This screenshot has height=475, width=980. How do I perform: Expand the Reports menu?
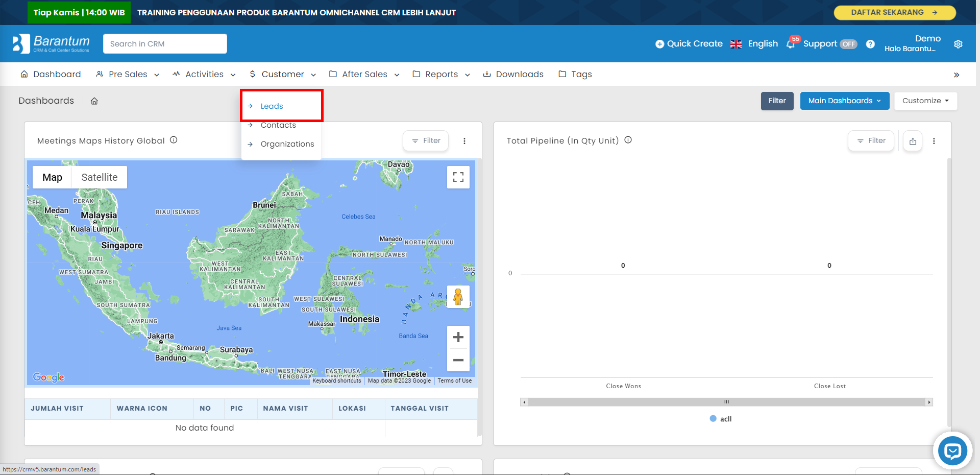point(442,75)
